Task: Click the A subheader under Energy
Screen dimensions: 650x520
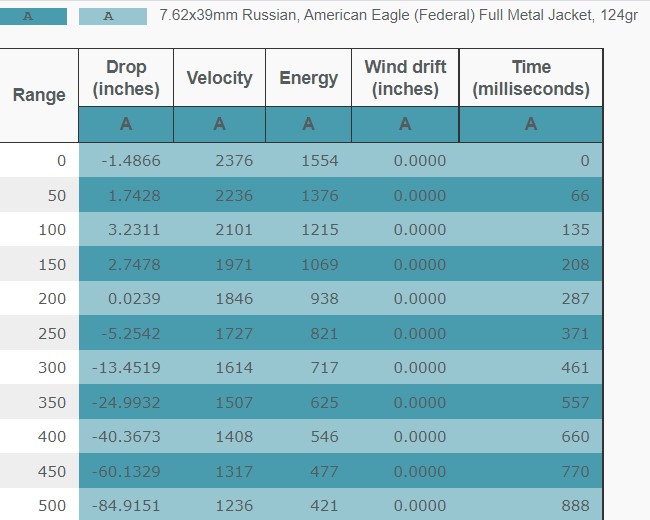Action: 308,124
